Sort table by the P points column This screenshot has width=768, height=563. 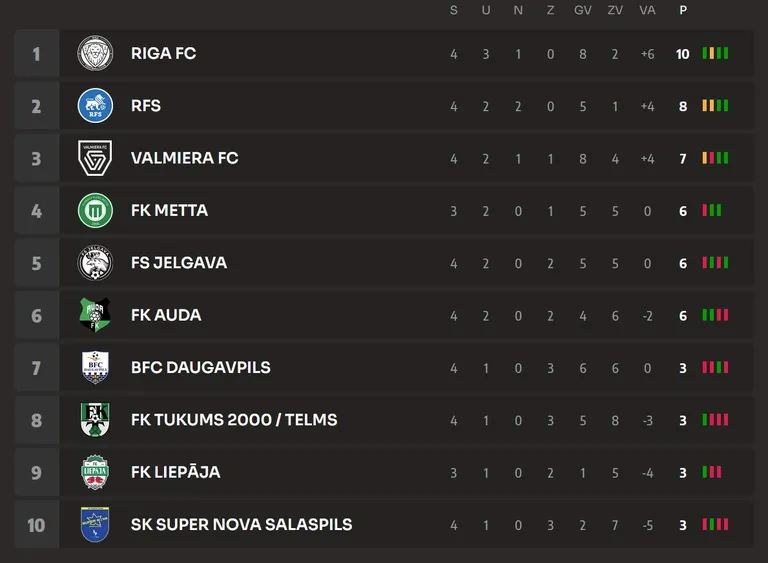[x=683, y=10]
